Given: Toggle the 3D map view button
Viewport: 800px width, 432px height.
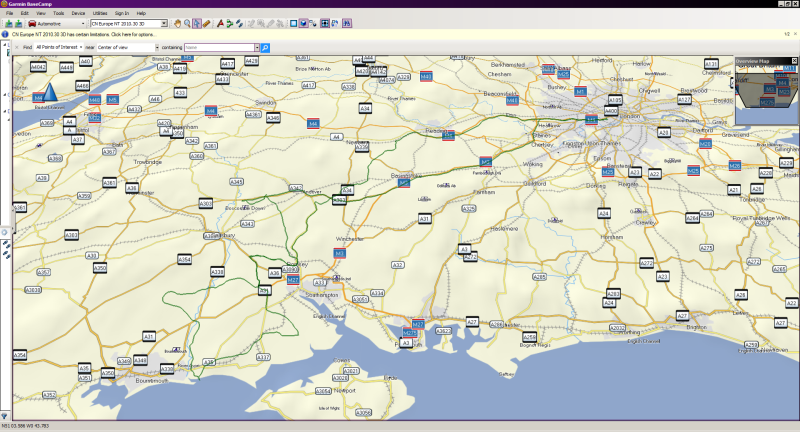Looking at the screenshot, I should [x=303, y=22].
